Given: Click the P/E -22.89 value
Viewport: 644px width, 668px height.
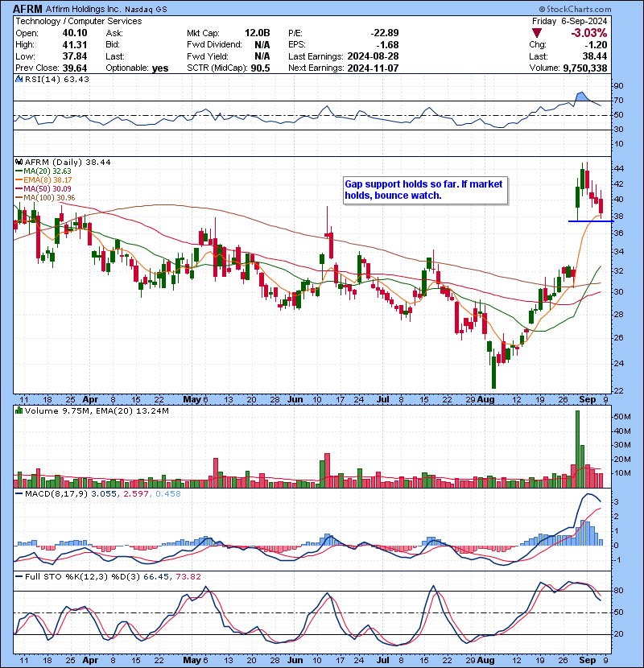Looking at the screenshot, I should click(x=385, y=33).
